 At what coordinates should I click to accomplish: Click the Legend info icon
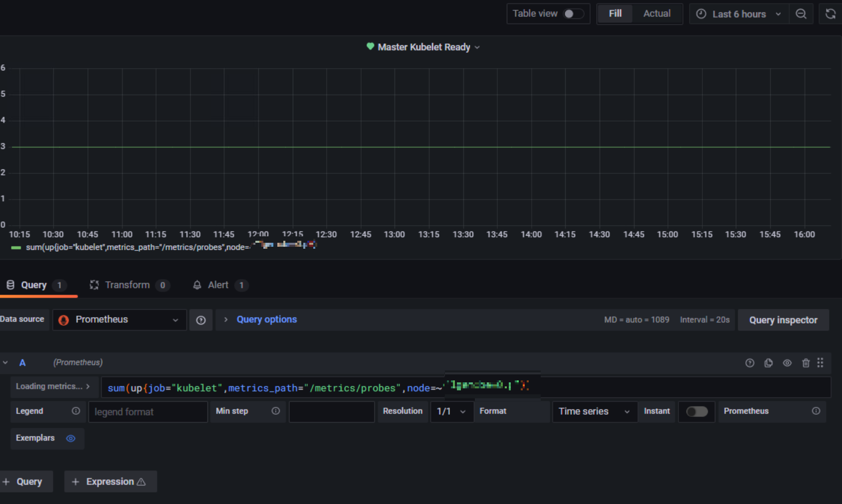[76, 411]
